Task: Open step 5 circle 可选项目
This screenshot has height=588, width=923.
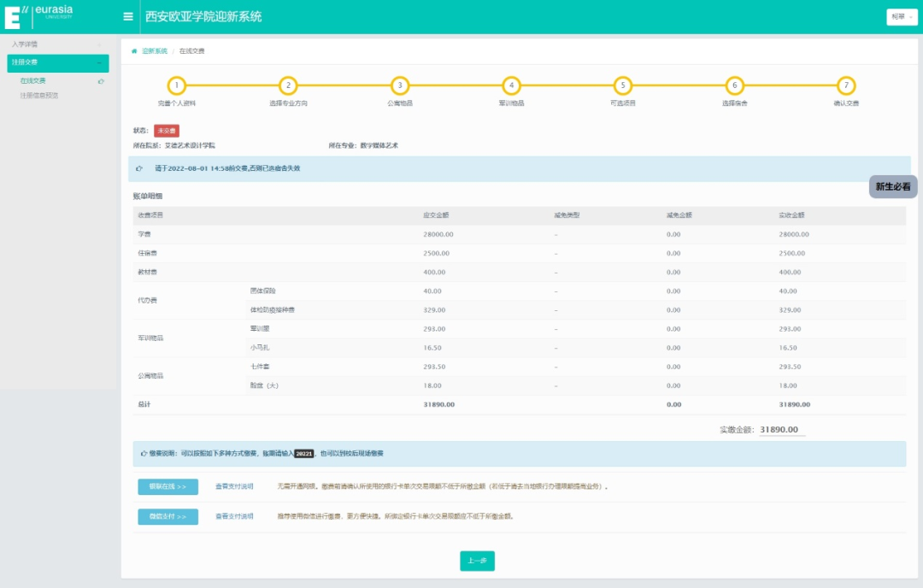Action: 623,85
